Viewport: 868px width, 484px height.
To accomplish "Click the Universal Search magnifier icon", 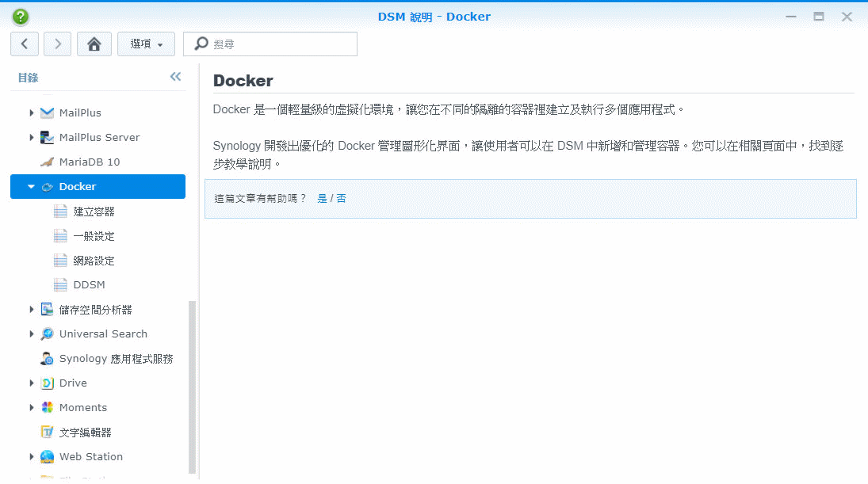I will (x=47, y=333).
